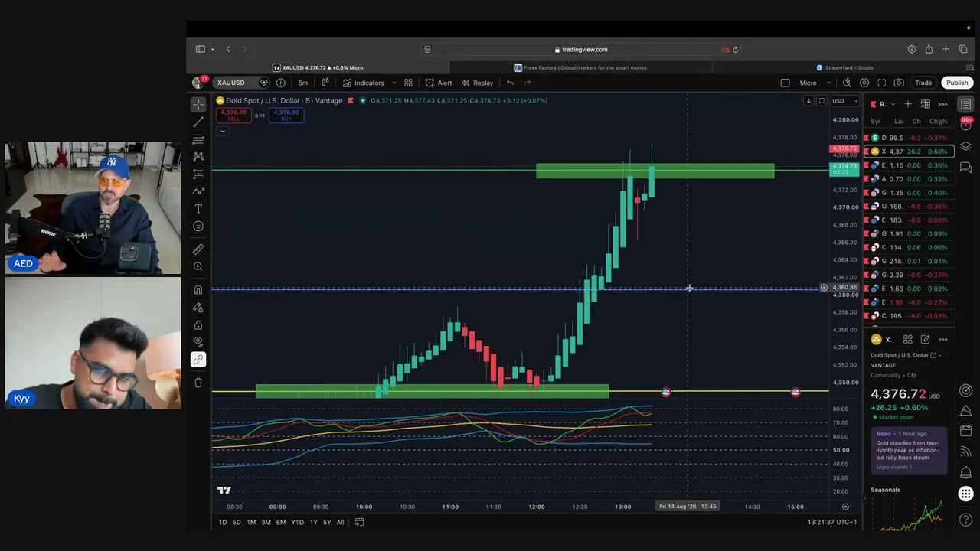Click the Trade button
This screenshot has height=551, width=980.
point(923,83)
